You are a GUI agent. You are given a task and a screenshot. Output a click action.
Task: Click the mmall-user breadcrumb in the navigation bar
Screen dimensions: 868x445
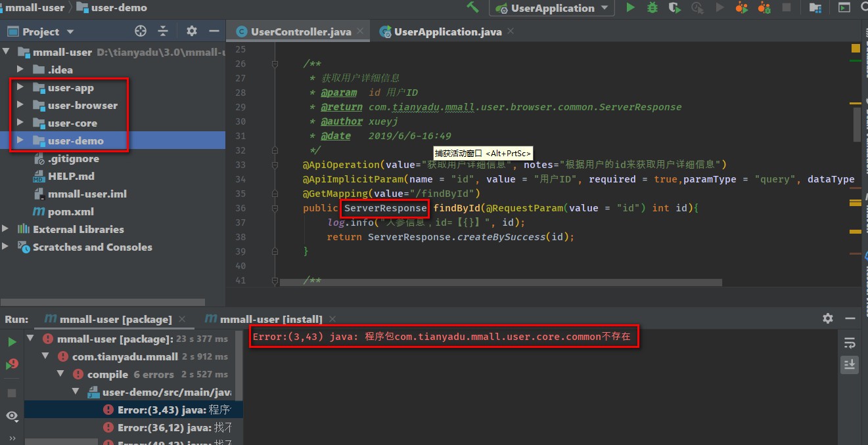tap(35, 8)
